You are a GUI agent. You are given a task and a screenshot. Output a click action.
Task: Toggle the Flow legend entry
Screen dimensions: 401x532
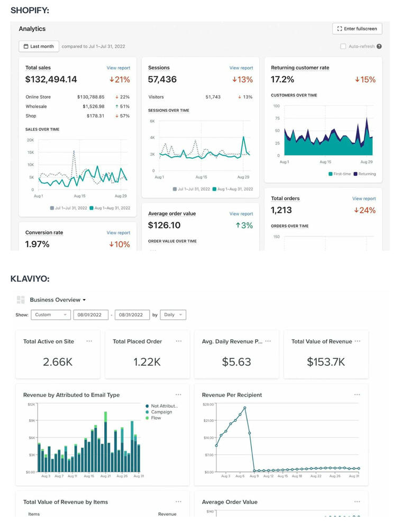pos(153,418)
